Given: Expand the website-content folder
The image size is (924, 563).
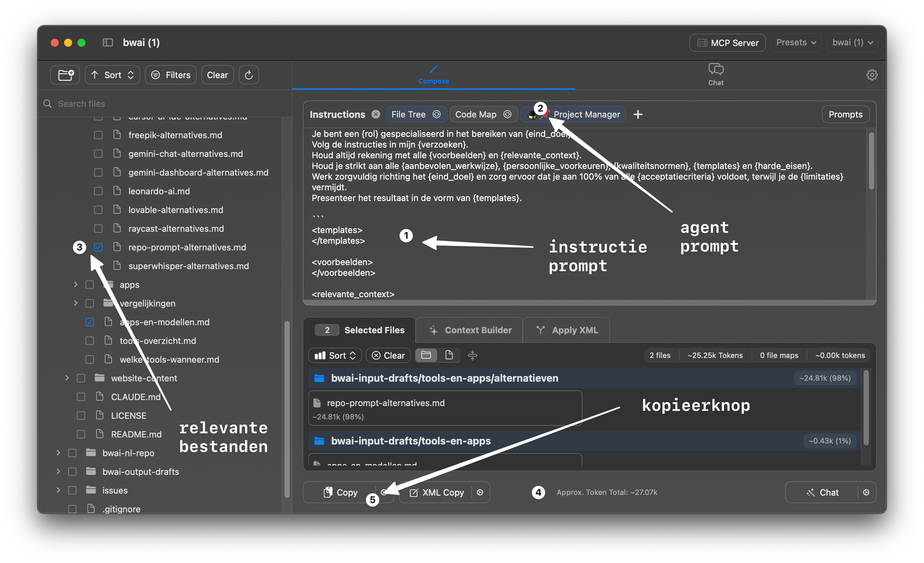Looking at the screenshot, I should [x=67, y=378].
